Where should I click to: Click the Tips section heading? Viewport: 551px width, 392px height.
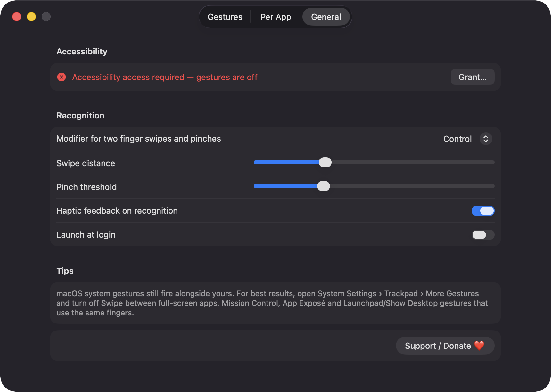click(x=65, y=271)
